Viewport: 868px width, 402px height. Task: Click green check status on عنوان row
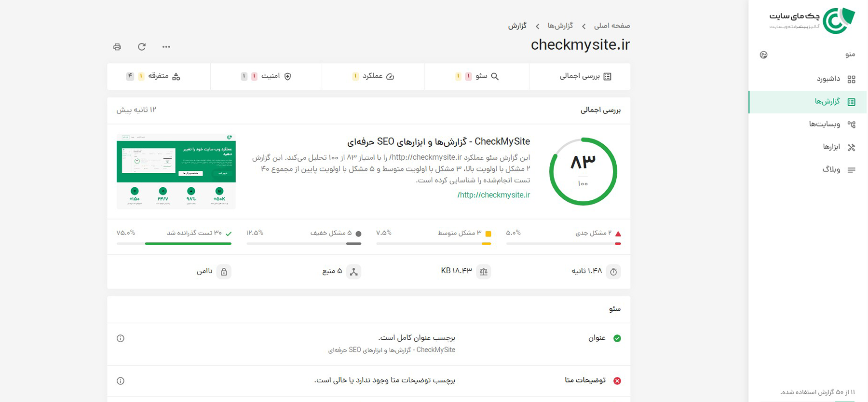(x=617, y=338)
